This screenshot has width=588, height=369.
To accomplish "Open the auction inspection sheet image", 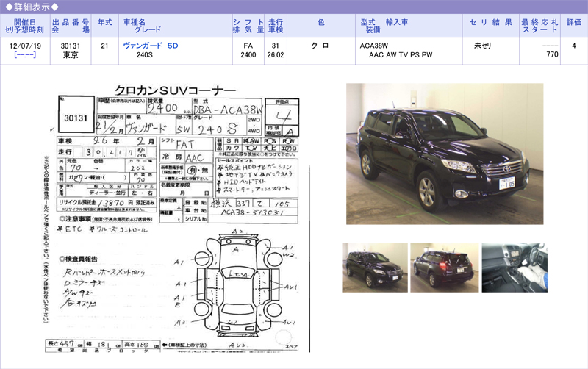I will [x=177, y=218].
